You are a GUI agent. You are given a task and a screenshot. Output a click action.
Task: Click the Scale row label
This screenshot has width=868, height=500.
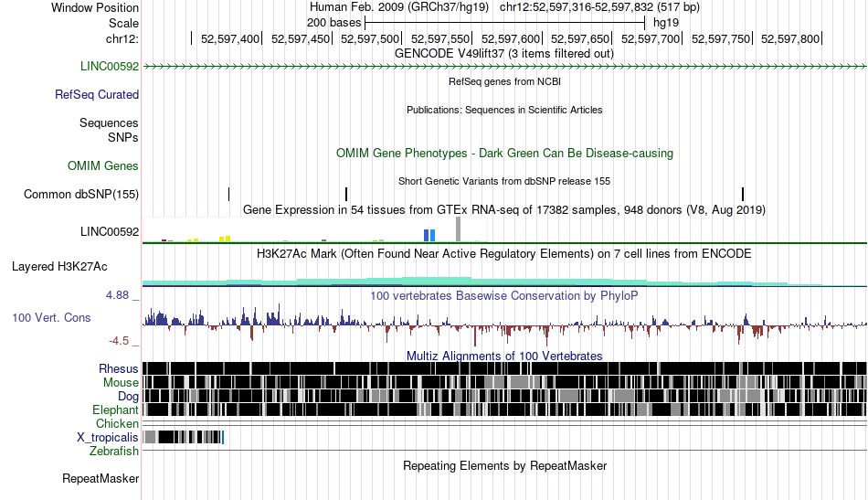point(123,23)
